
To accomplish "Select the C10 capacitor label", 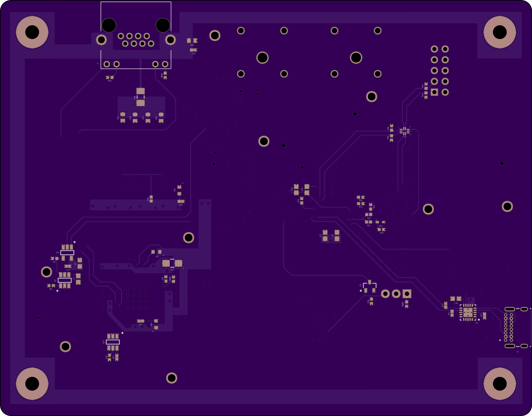I will pos(67,270).
